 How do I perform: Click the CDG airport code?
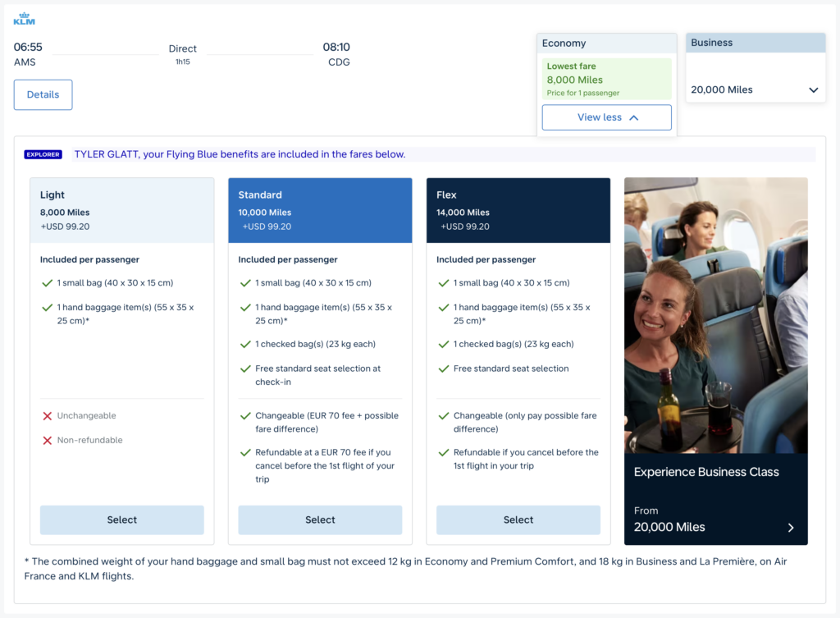click(339, 62)
